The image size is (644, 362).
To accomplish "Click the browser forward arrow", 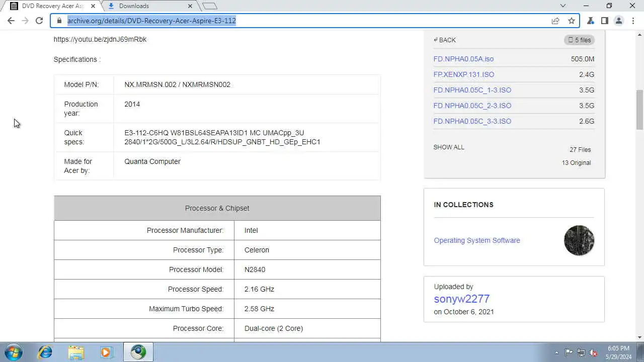I will 25,21.
